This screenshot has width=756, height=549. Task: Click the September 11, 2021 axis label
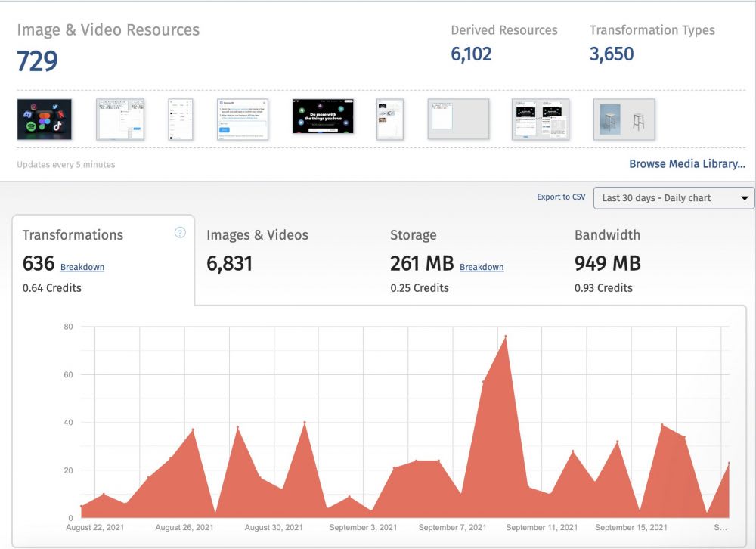pos(541,527)
